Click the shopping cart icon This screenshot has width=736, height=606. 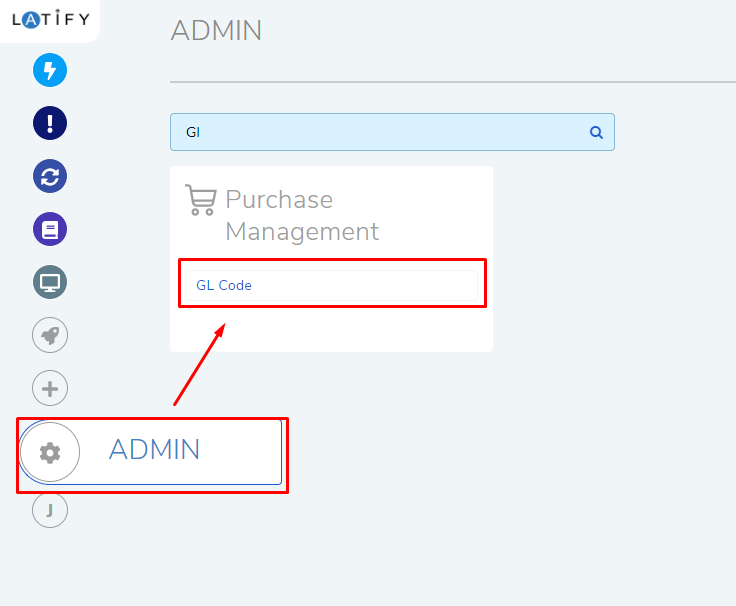coord(201,200)
